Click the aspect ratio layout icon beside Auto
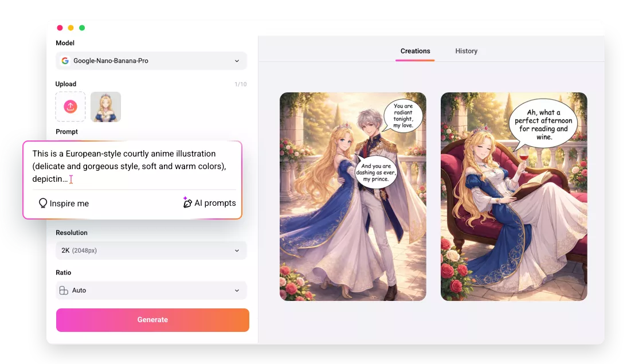Viewport: 627px width, 364px height. pos(65,290)
